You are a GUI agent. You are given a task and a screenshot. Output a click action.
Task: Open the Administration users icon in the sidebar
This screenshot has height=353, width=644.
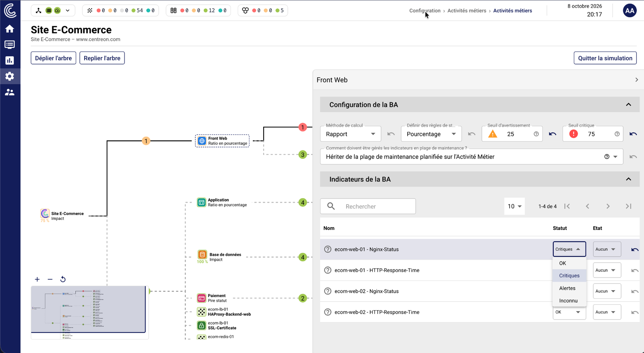(10, 92)
